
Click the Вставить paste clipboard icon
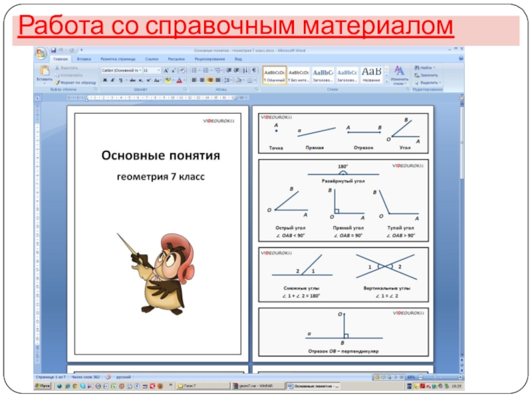pyautogui.click(x=45, y=70)
